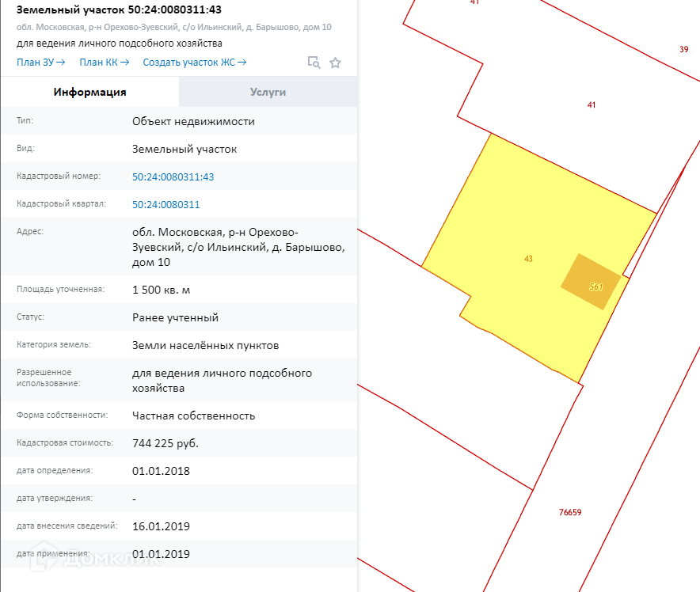Click Создать участок ЖС link
Viewport: 700px width, 592px height.
click(x=195, y=62)
